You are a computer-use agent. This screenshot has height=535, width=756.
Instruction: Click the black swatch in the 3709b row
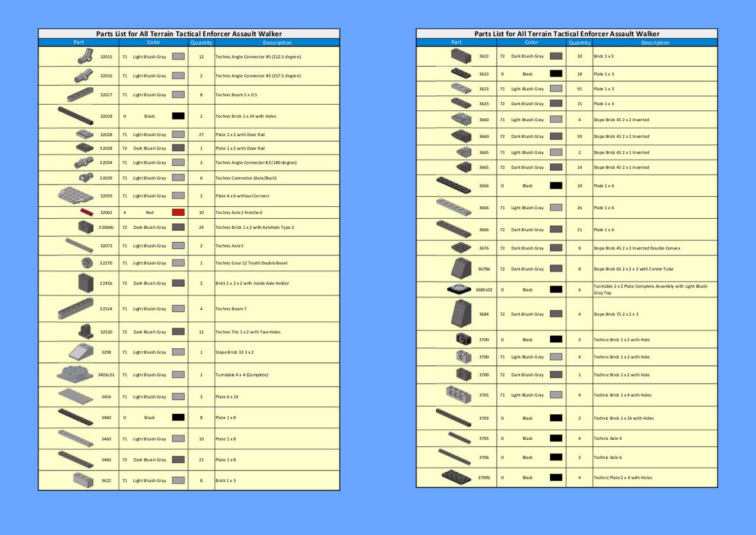click(x=556, y=477)
